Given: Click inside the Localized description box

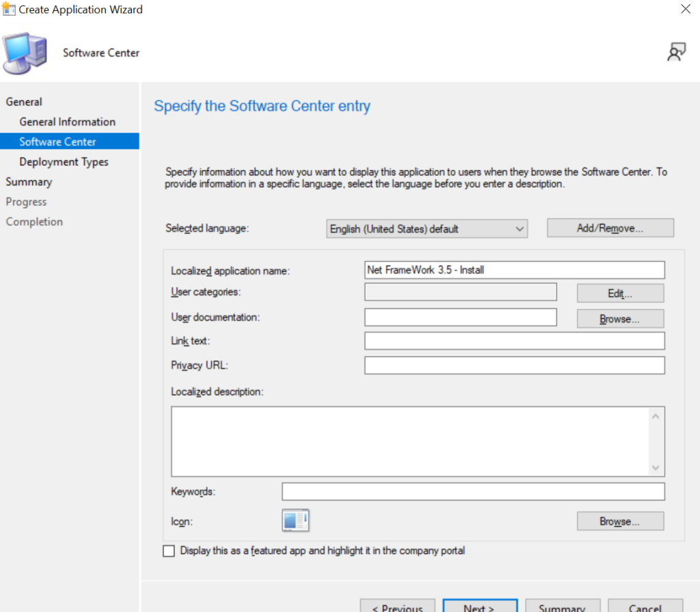Looking at the screenshot, I should click(x=411, y=441).
